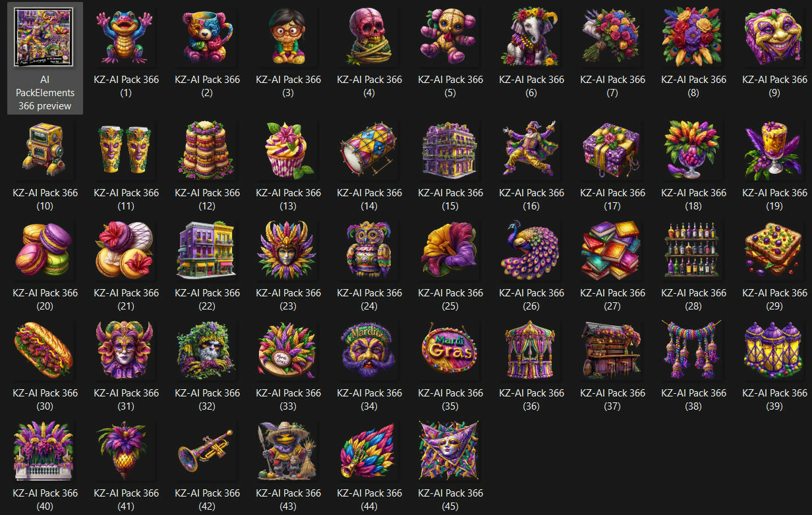Select the frog thumbnail KZ-AI Pack 366 (1)
This screenshot has width=812, height=515.
point(126,38)
